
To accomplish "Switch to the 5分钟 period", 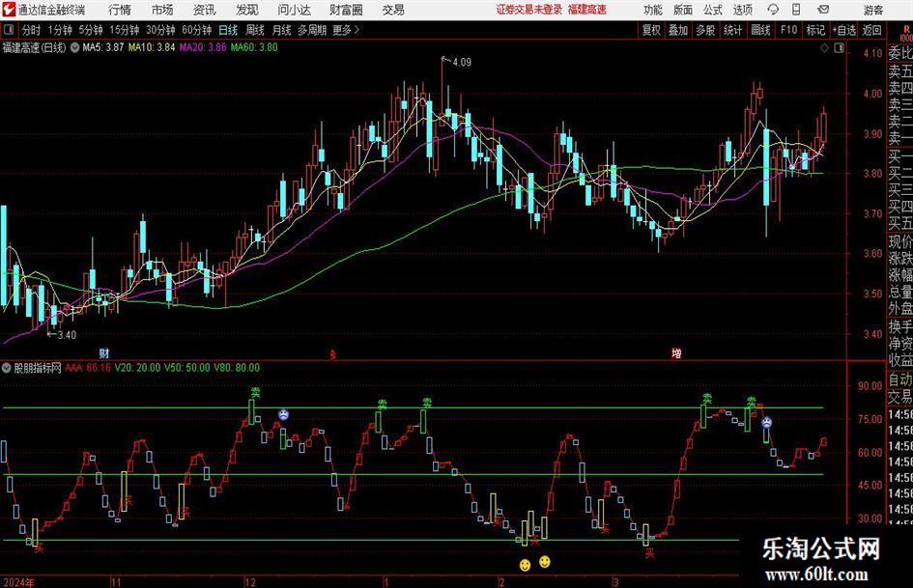I will pyautogui.click(x=90, y=30).
